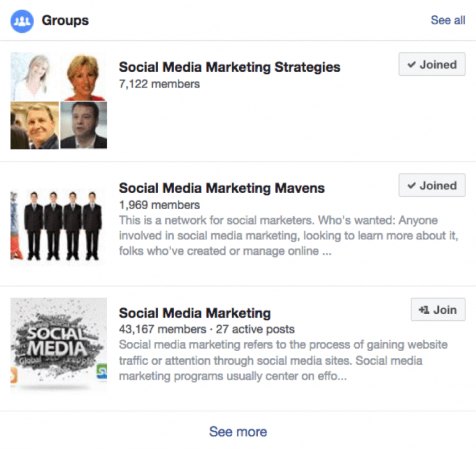Open the Social Media Marketing Strategies group title
This screenshot has height=451, width=476.
pyautogui.click(x=229, y=67)
